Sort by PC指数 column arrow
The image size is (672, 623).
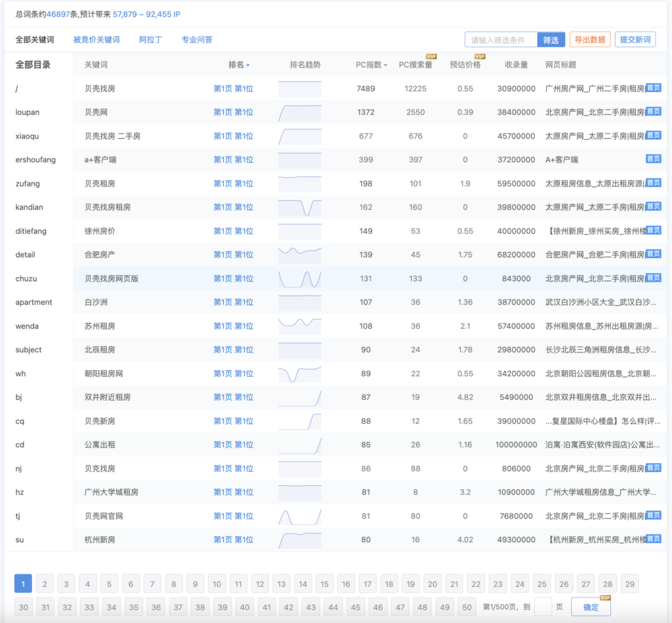click(385, 65)
